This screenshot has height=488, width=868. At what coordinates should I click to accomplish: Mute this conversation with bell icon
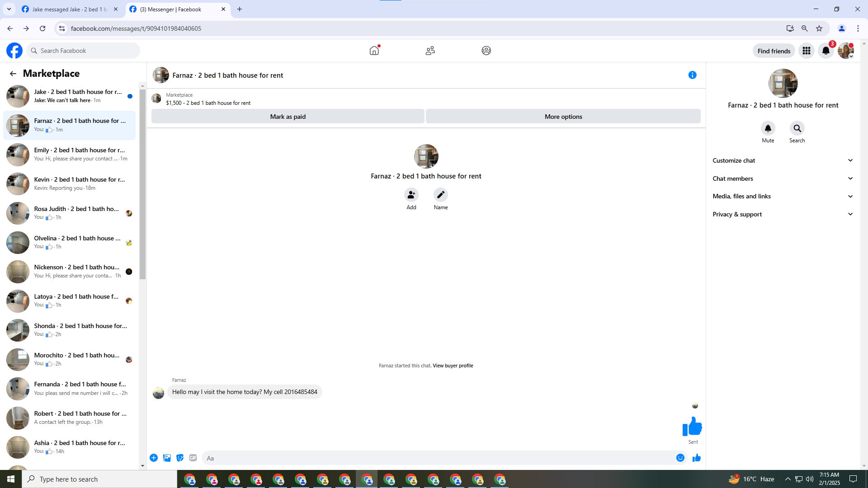(768, 128)
